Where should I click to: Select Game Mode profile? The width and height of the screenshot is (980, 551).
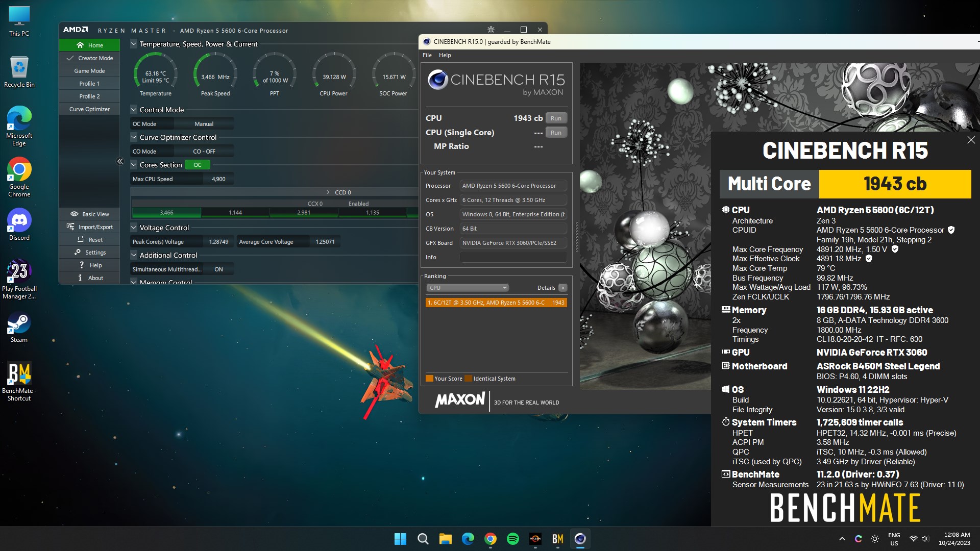(89, 71)
